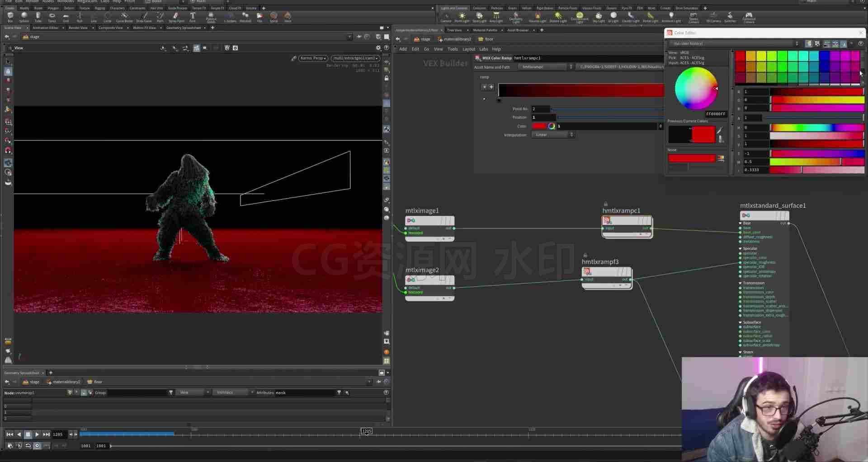
Task: Toggle the real-time playback button
Action: click(37, 446)
